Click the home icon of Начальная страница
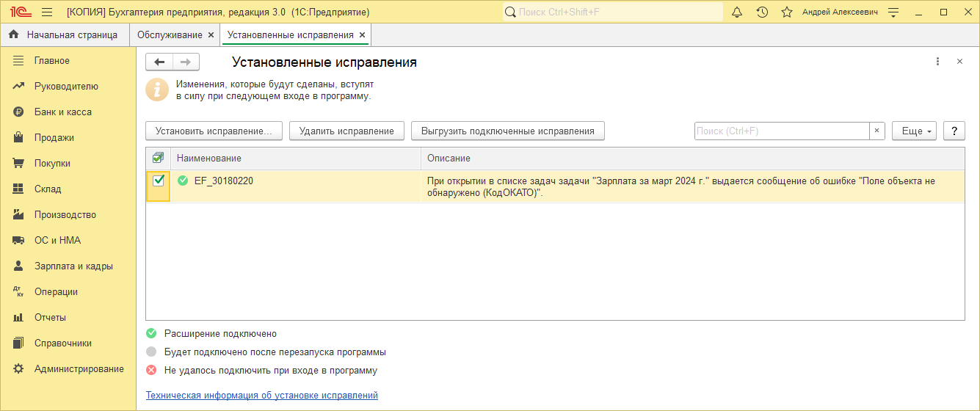Viewport: 980px width, 411px height. [x=14, y=34]
